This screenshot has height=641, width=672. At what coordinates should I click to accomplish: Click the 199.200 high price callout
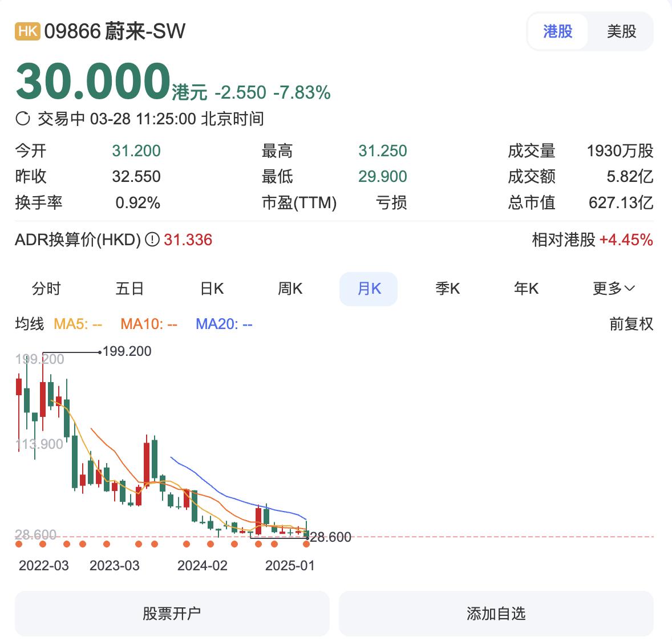click(x=127, y=351)
